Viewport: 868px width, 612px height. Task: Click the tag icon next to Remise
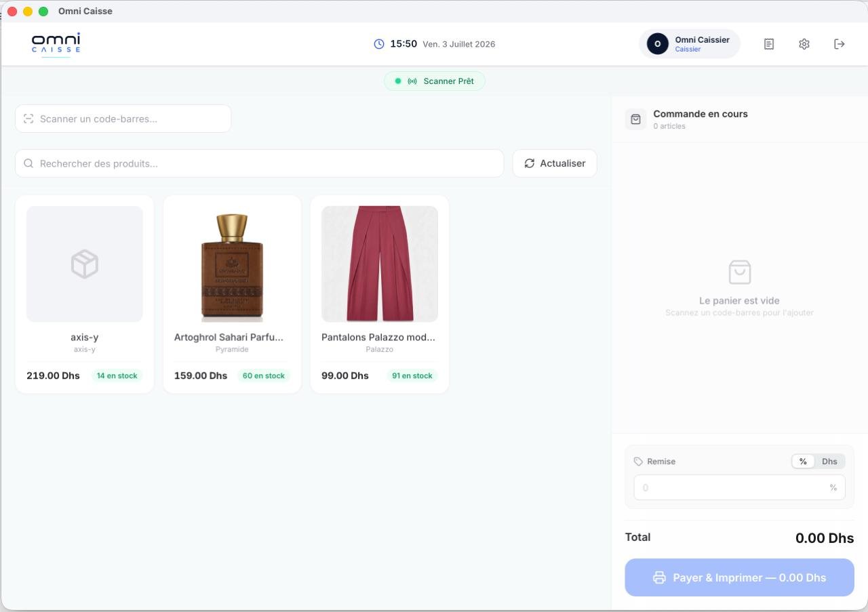pos(638,462)
